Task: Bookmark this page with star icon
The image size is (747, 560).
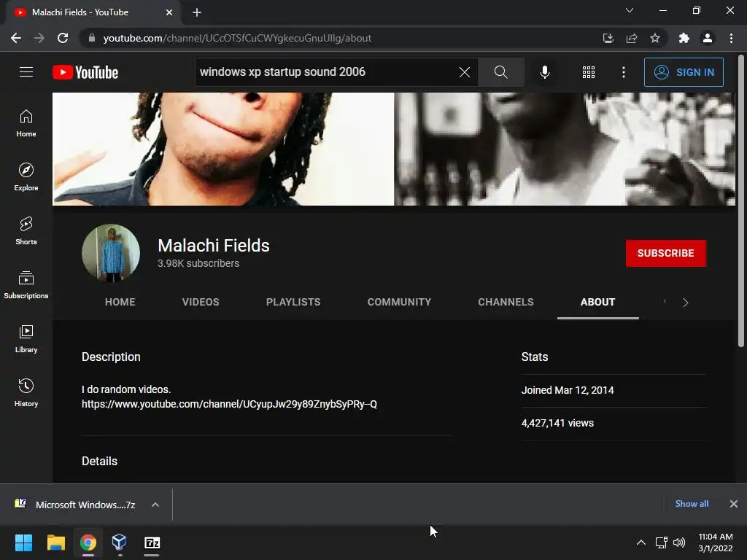Action: [x=655, y=38]
